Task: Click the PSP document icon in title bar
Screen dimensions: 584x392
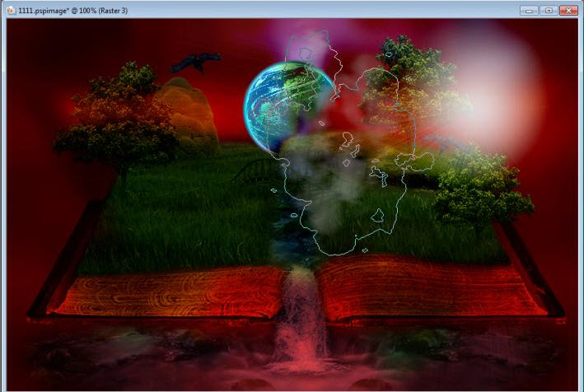Action: coord(12,11)
